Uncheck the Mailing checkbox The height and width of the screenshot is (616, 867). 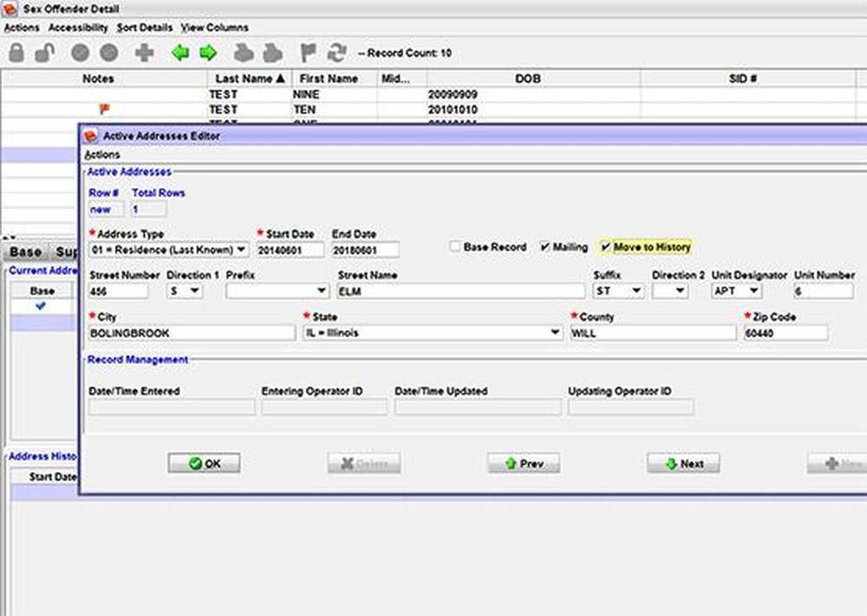[x=544, y=247]
